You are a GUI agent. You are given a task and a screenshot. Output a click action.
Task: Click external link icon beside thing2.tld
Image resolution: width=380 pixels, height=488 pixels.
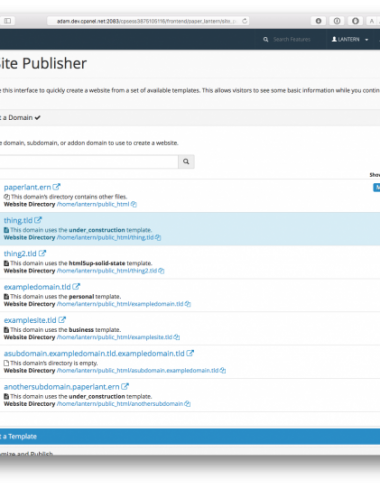coord(42,253)
